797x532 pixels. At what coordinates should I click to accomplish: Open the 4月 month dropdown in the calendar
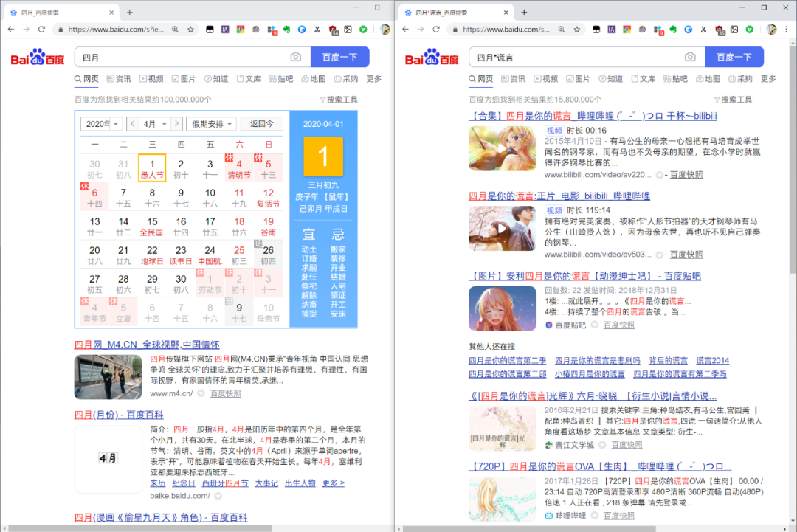click(148, 124)
